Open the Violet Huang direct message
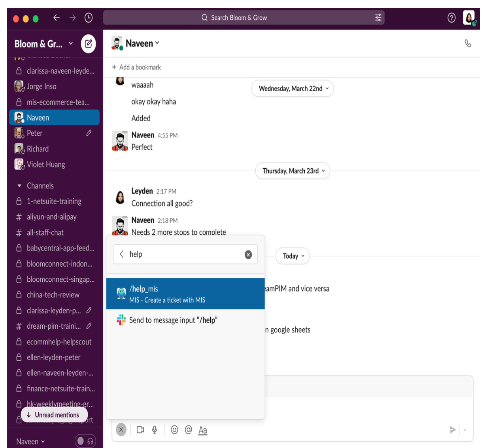 point(54,164)
